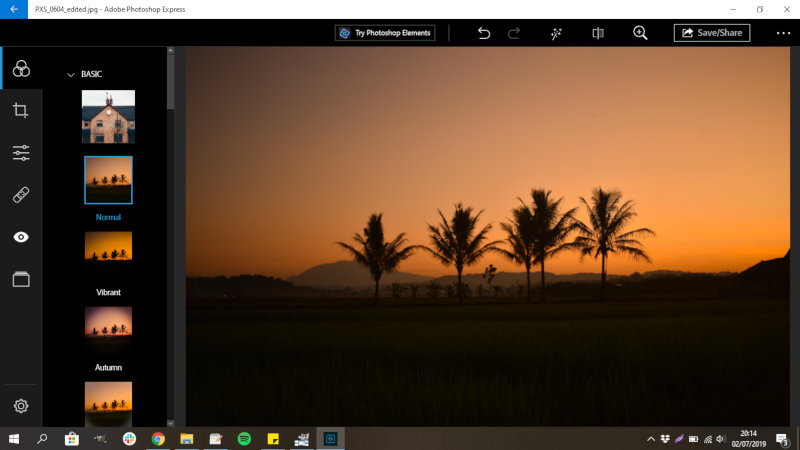Click the looks panel scroll down arrow

click(170, 423)
